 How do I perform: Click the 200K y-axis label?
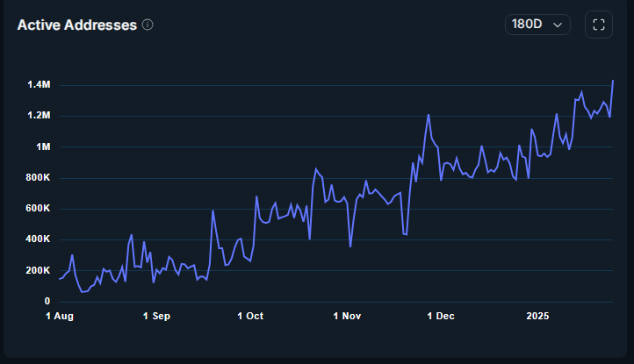point(38,270)
